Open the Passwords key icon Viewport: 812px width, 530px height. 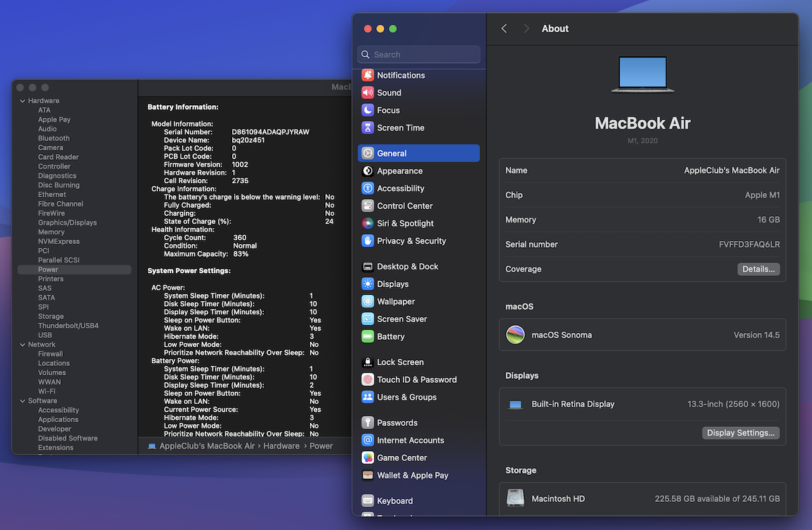[x=368, y=423]
